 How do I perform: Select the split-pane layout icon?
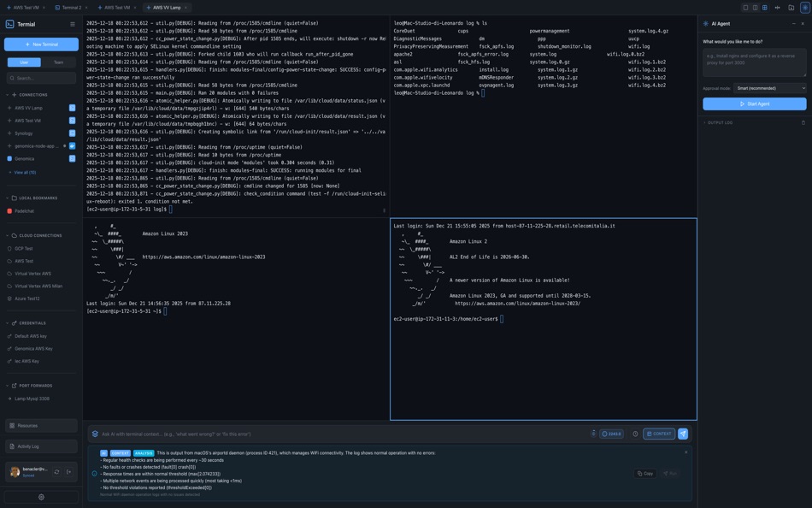754,8
